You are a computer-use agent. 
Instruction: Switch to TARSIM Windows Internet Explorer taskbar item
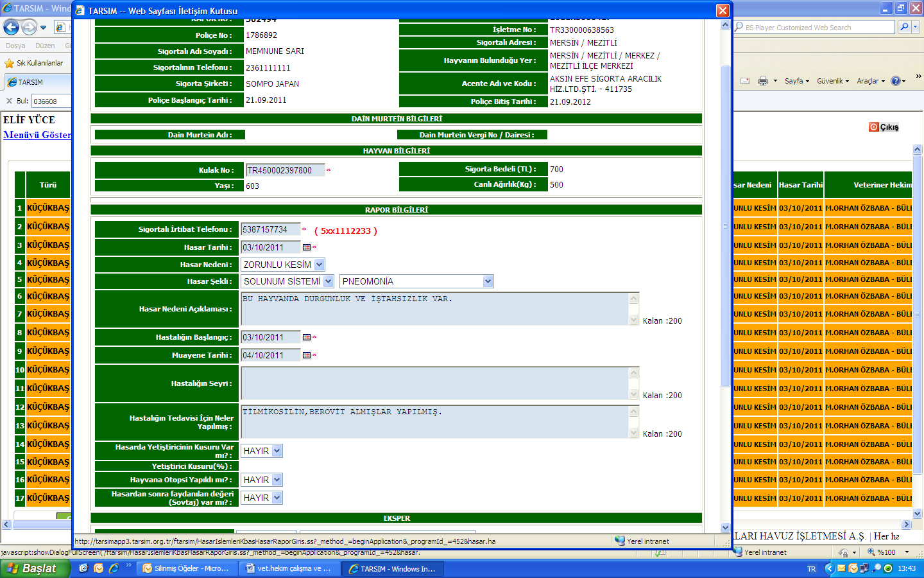(x=393, y=568)
